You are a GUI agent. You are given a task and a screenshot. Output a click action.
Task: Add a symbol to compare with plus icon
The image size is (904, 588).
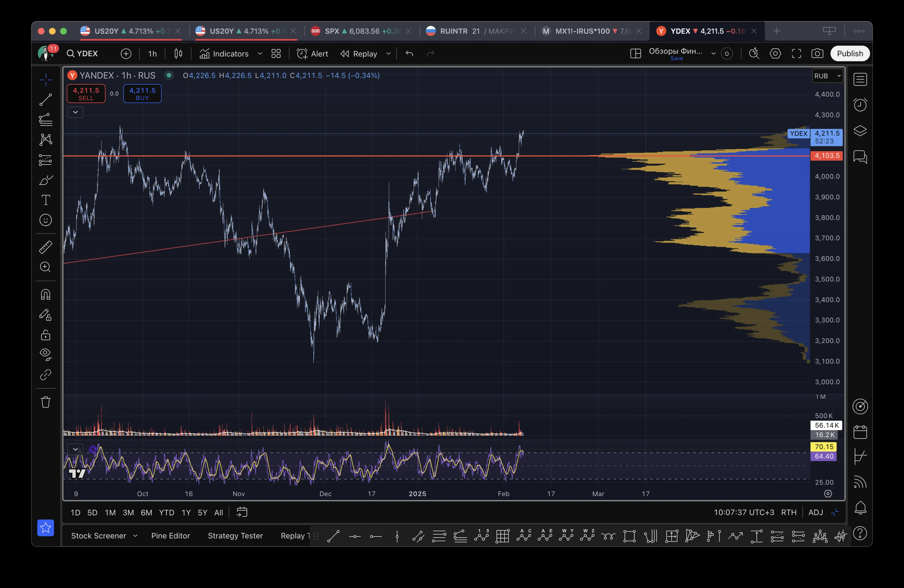126,54
